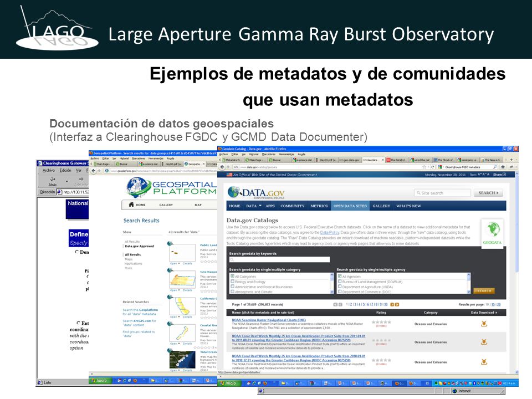
Task: Open search engine dropdown in Firefox search box
Action: pos(443,167)
